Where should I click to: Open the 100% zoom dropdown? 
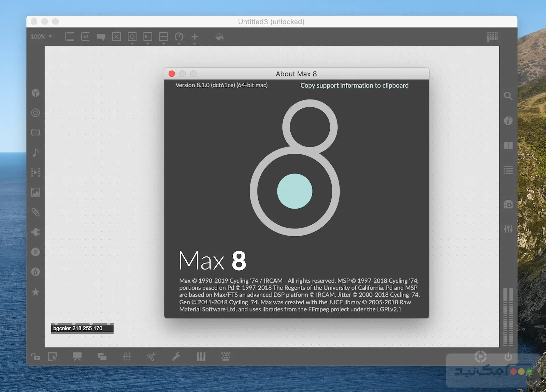41,36
